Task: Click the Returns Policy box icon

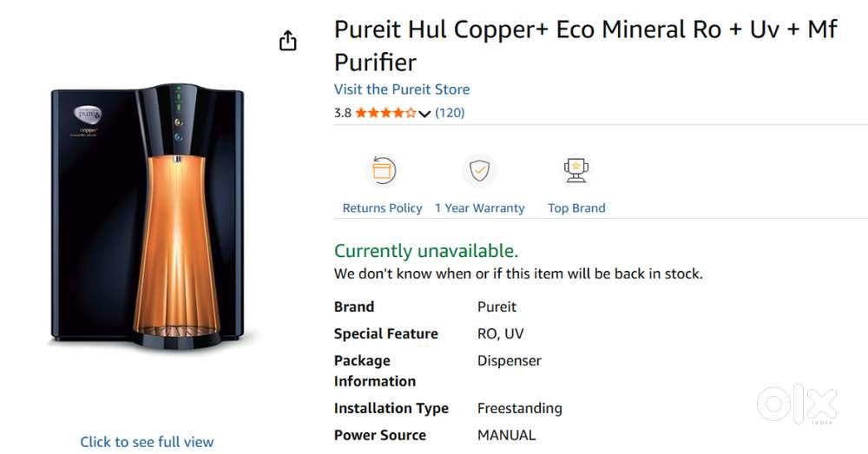Action: pos(382,170)
